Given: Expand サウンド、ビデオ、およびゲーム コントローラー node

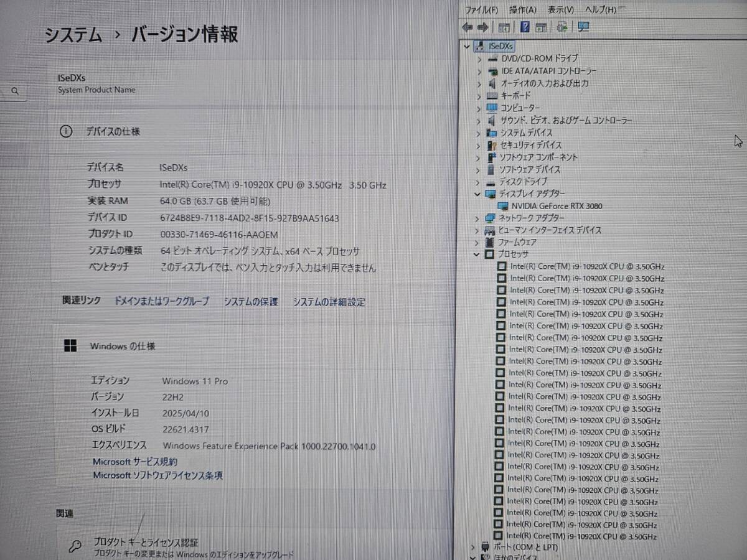Looking at the screenshot, I should (x=478, y=121).
